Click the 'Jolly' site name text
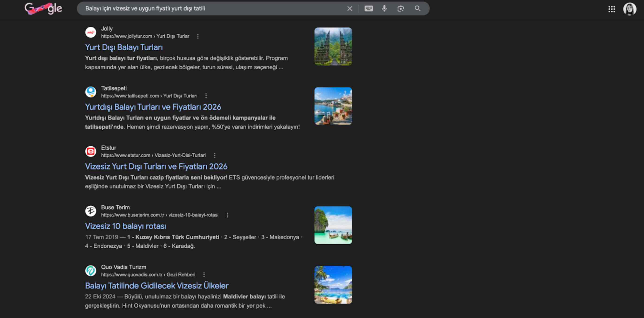Viewport: 644px width, 318px height. 107,29
